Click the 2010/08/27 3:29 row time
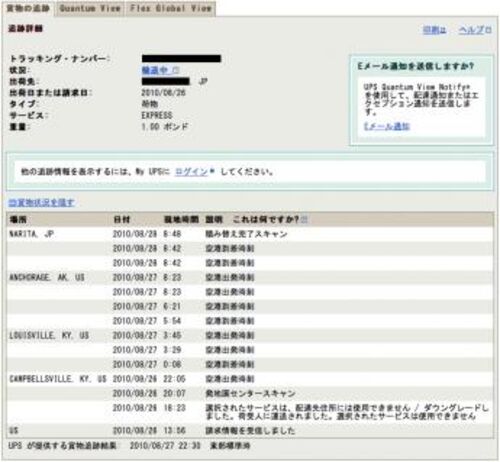This screenshot has width=500, height=462. pyautogui.click(x=172, y=350)
